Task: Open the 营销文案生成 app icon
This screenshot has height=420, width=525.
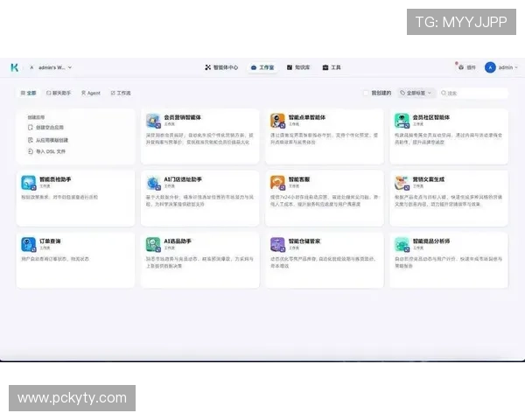Action: tap(402, 183)
